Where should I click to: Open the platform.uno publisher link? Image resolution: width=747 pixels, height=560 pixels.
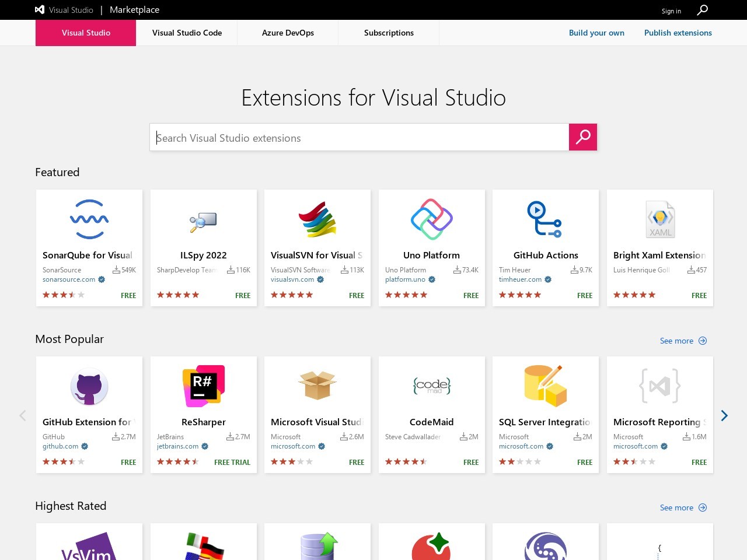pyautogui.click(x=406, y=279)
